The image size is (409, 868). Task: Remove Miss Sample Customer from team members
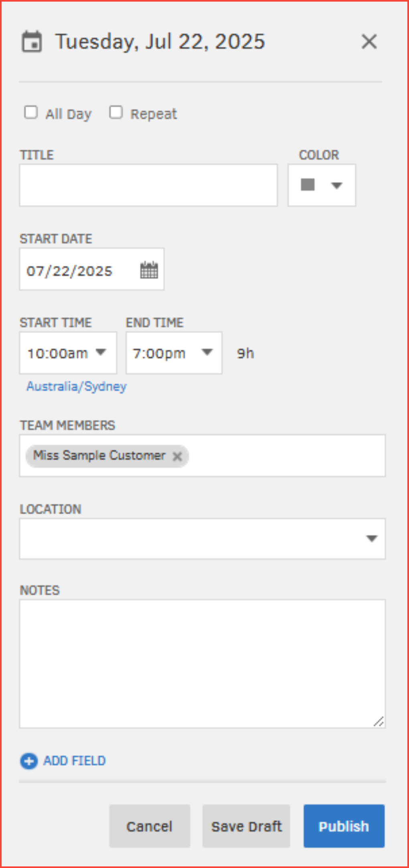tap(177, 456)
